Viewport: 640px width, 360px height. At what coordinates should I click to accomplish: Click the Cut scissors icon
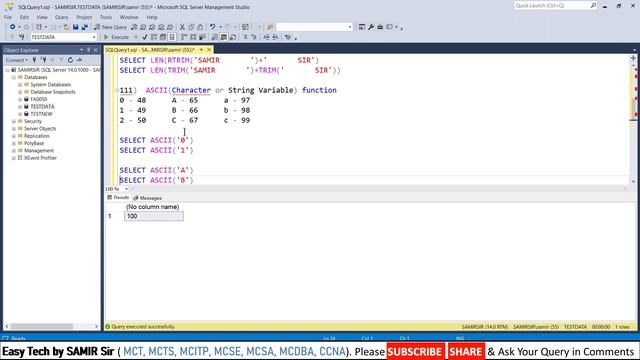tap(182, 27)
